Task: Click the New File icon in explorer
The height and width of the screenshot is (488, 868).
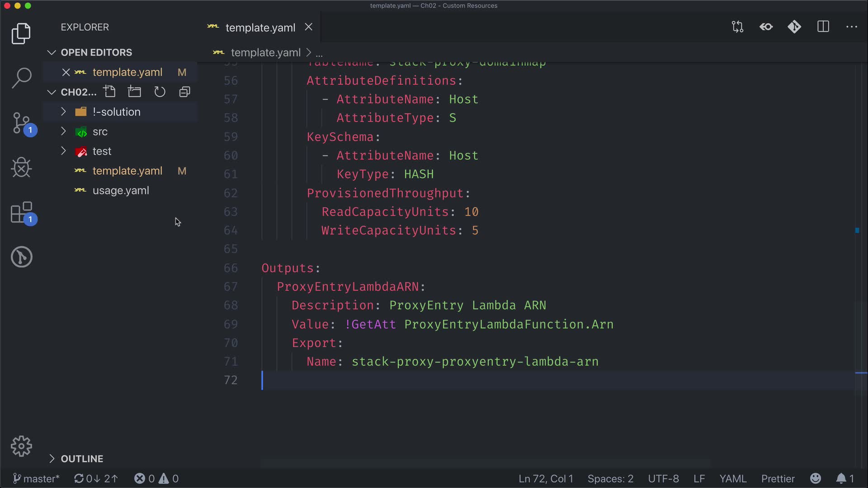Action: point(109,92)
